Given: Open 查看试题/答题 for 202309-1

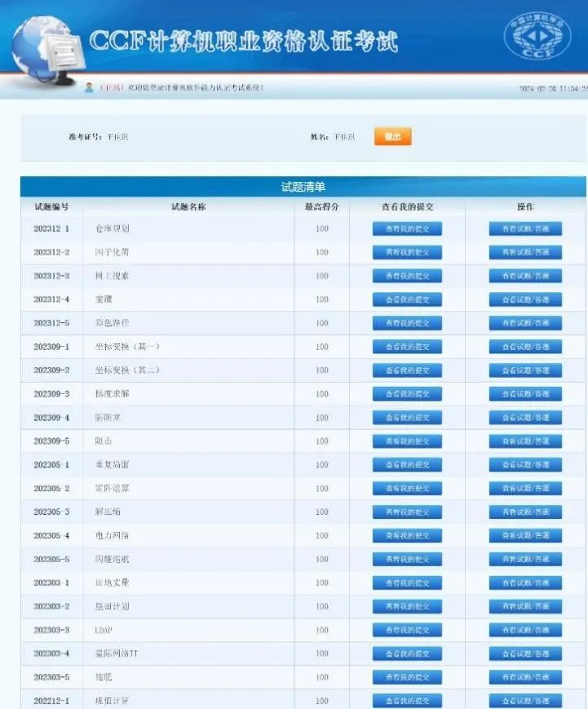Looking at the screenshot, I should tap(525, 347).
